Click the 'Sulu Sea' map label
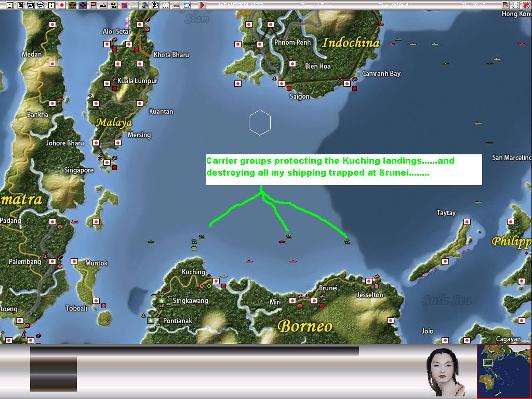The height and width of the screenshot is (399, 532). point(446,300)
